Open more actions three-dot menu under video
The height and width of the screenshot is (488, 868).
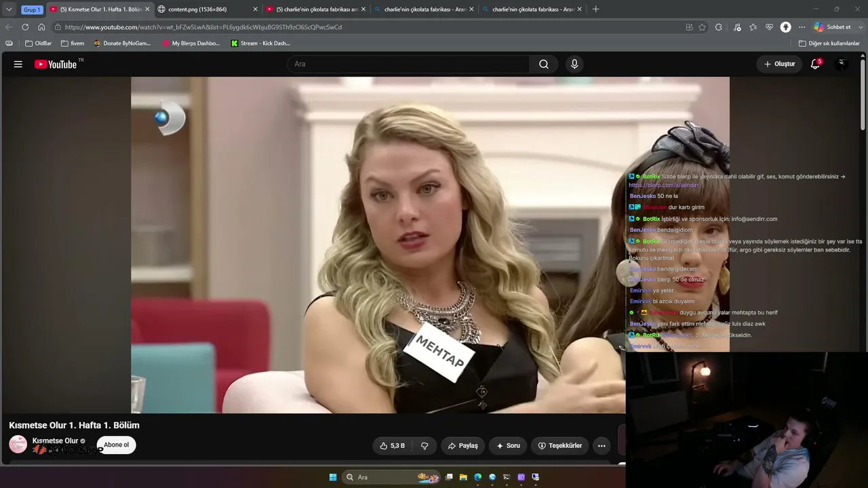[x=601, y=446]
